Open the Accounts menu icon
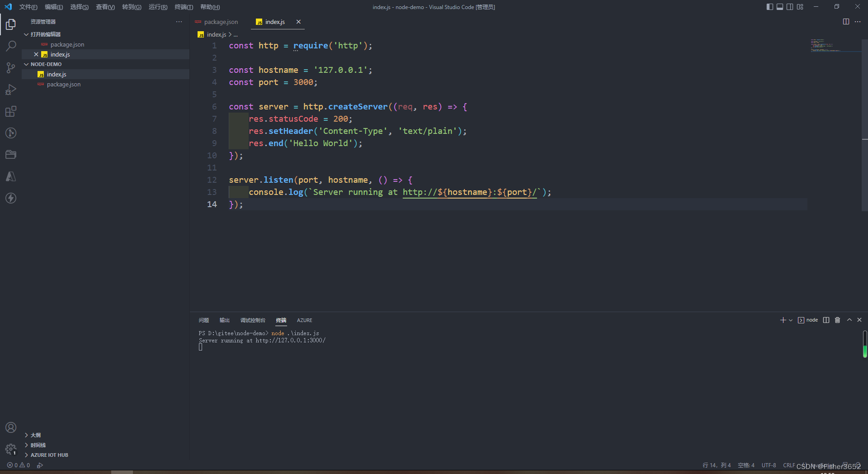Image resolution: width=868 pixels, height=474 pixels. click(x=11, y=427)
